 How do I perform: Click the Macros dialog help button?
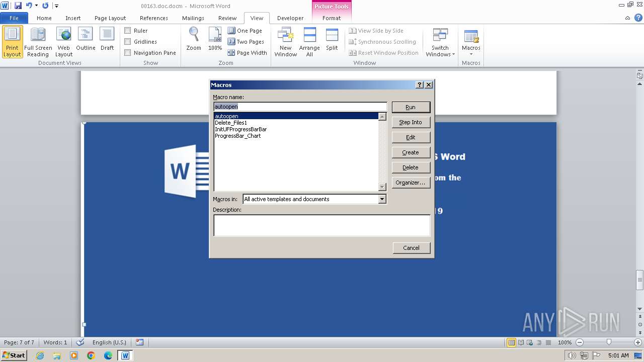tap(420, 85)
